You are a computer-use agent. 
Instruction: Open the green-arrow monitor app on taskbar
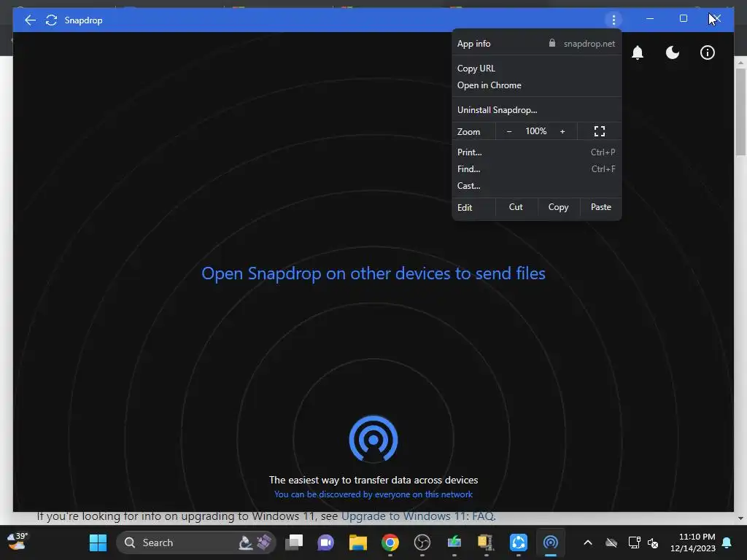click(454, 542)
